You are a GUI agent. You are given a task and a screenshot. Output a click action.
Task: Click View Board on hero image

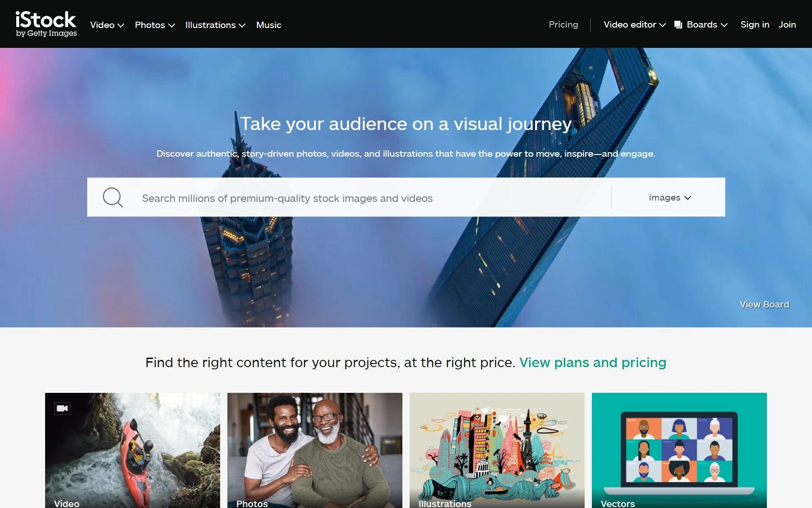click(x=764, y=304)
